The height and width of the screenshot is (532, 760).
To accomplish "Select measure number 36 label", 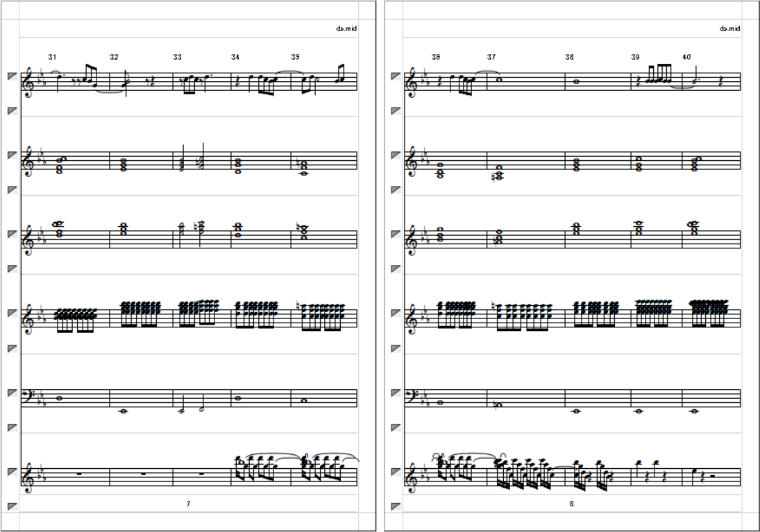I will [x=436, y=57].
